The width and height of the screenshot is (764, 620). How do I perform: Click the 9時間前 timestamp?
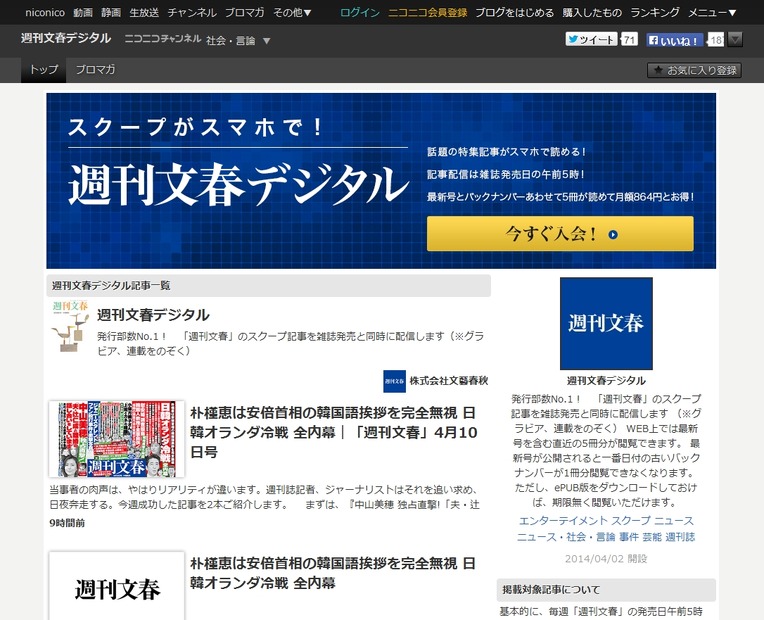click(x=67, y=523)
